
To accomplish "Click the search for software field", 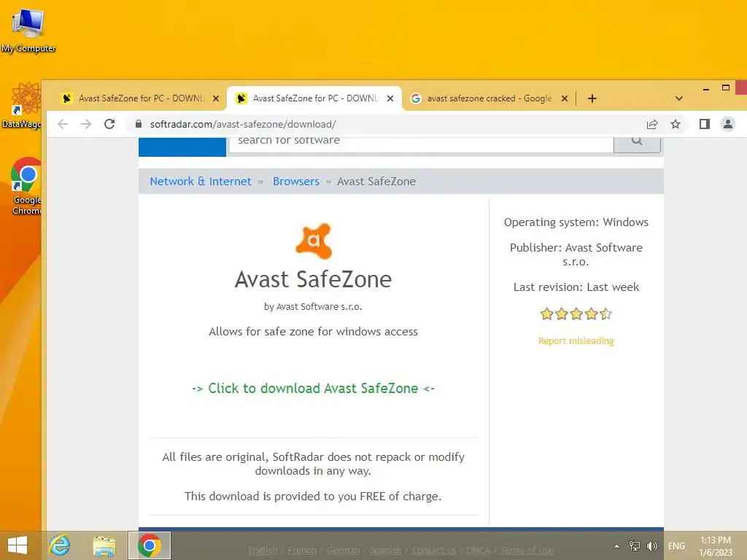I will 421,144.
